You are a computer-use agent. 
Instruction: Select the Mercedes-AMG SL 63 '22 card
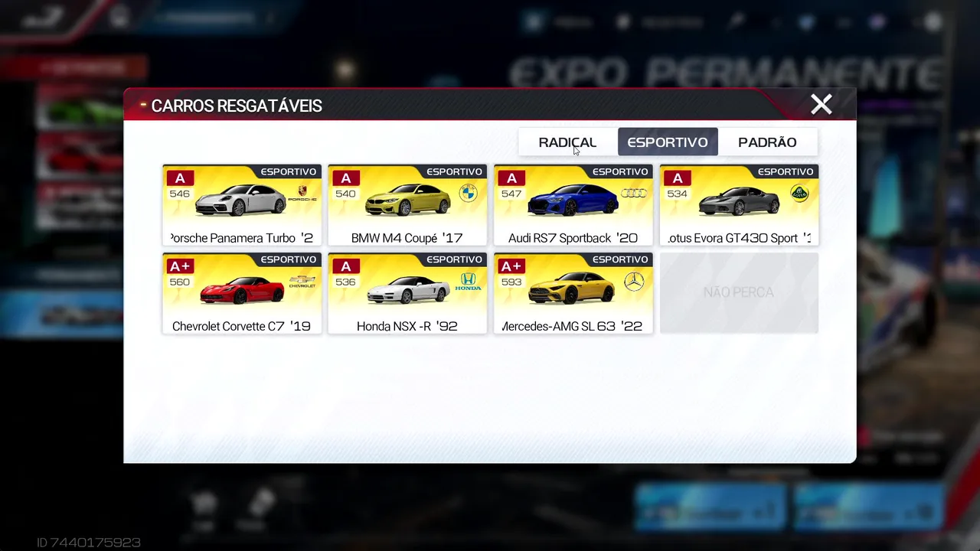point(573,293)
